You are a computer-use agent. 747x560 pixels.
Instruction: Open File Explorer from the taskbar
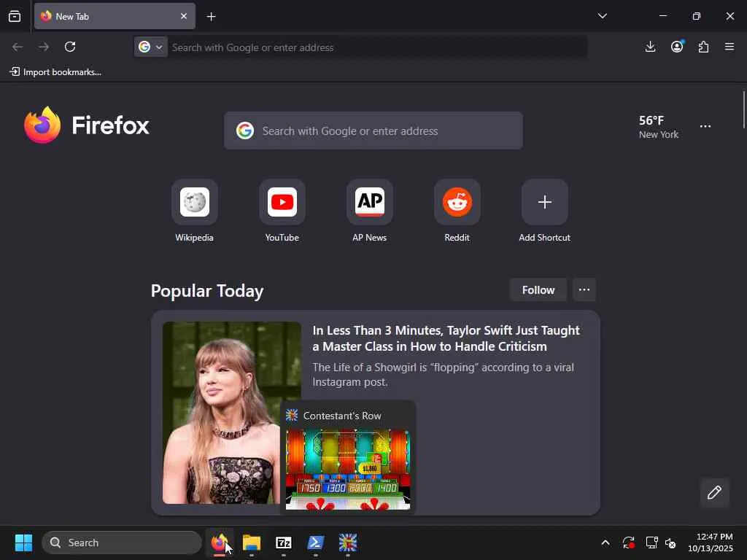pyautogui.click(x=252, y=542)
